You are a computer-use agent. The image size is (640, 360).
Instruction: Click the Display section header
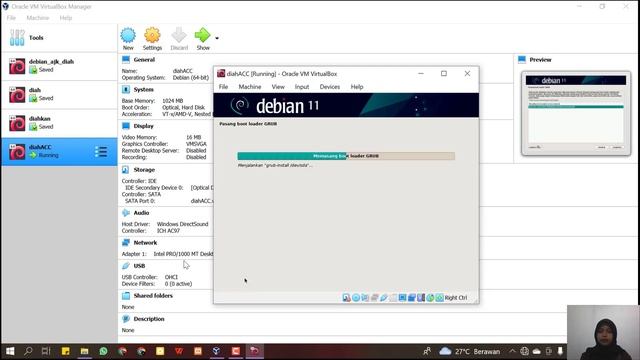click(144, 126)
